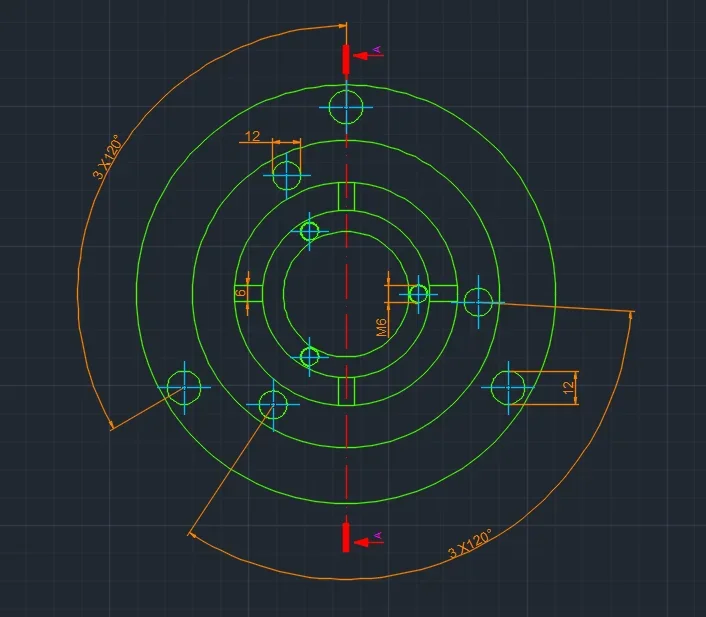Select the rotated 12 dimension text at right
Screen dimensions: 706x617
(x=569, y=386)
